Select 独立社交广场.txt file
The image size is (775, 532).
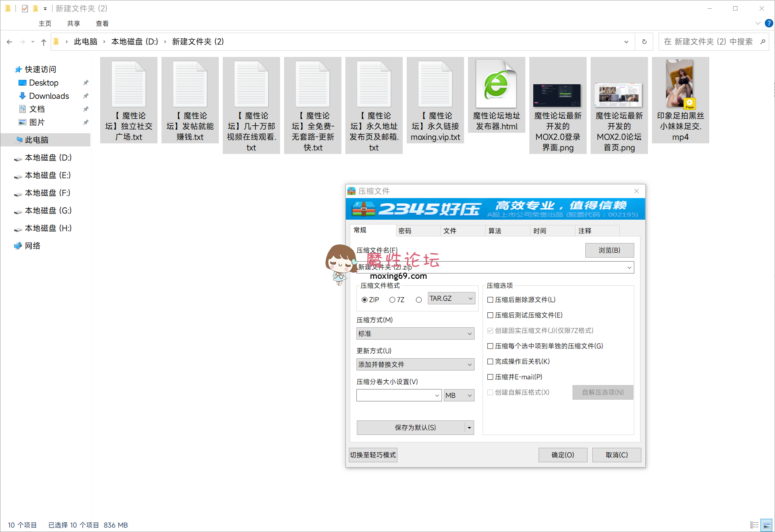pyautogui.click(x=129, y=100)
